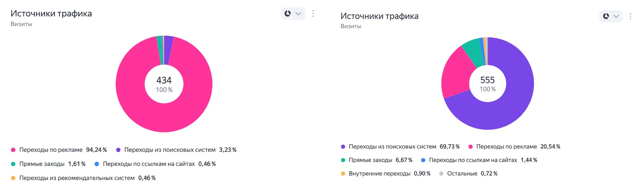Screen dimensions: 644x190
Task: Click orange dot for 'Переходы из рекомендательных систем'
Action: [13, 178]
